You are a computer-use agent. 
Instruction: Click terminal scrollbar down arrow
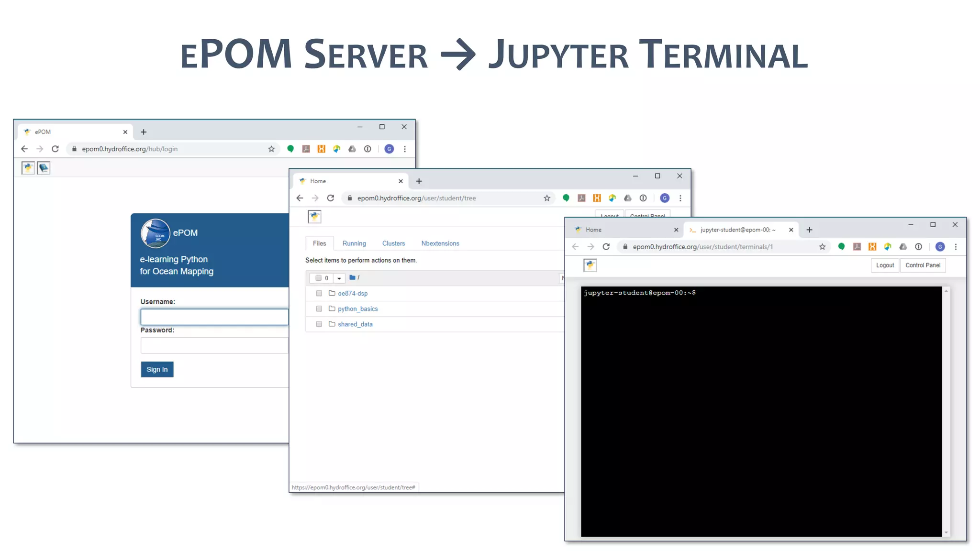[946, 532]
